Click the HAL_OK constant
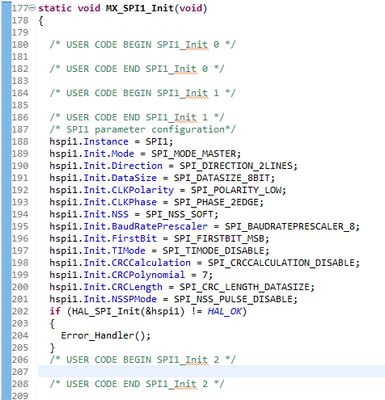Screen dimensions: 385x400 pos(224,311)
